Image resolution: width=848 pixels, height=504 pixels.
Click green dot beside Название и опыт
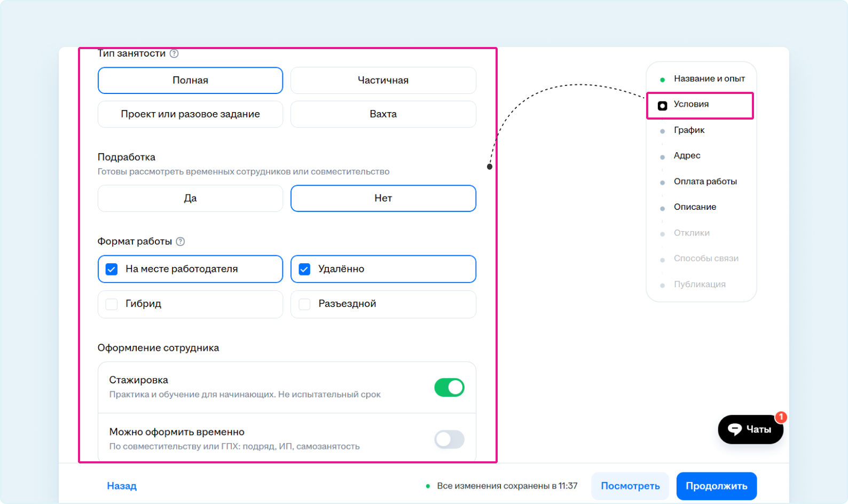click(662, 80)
